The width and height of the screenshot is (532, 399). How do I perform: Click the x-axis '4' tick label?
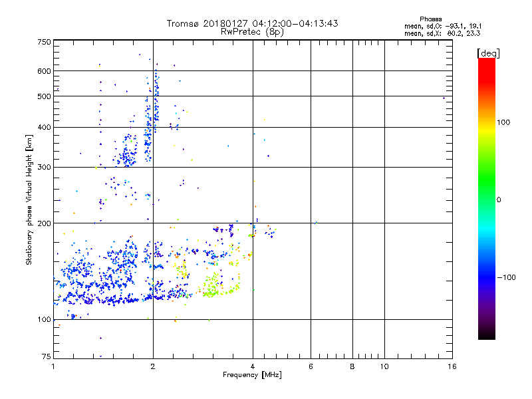[253, 366]
